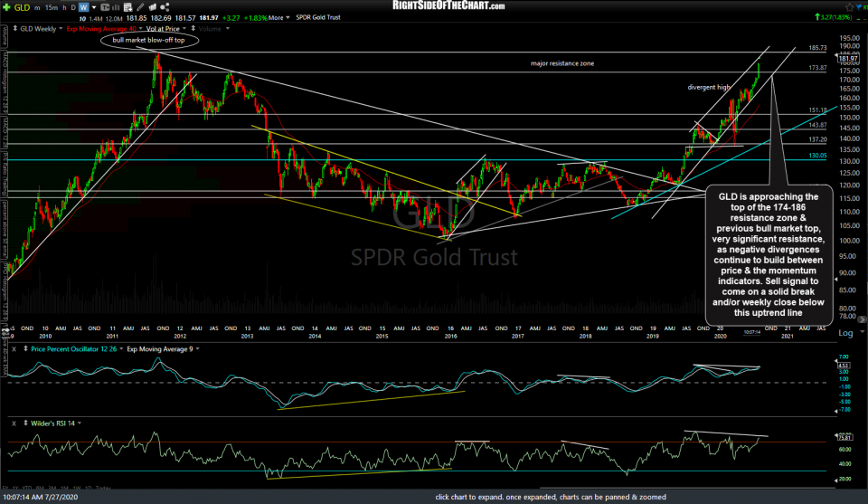Click the green plus add-chart icon

[x=6, y=7]
